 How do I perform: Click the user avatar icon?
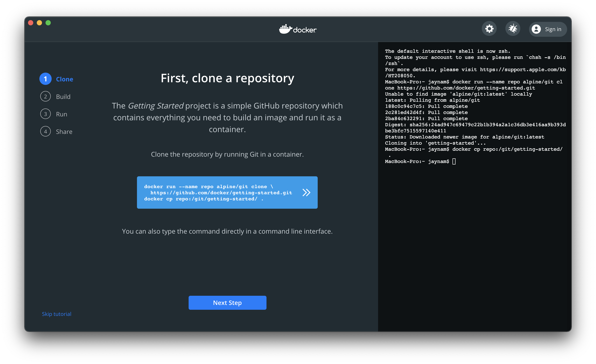536,29
